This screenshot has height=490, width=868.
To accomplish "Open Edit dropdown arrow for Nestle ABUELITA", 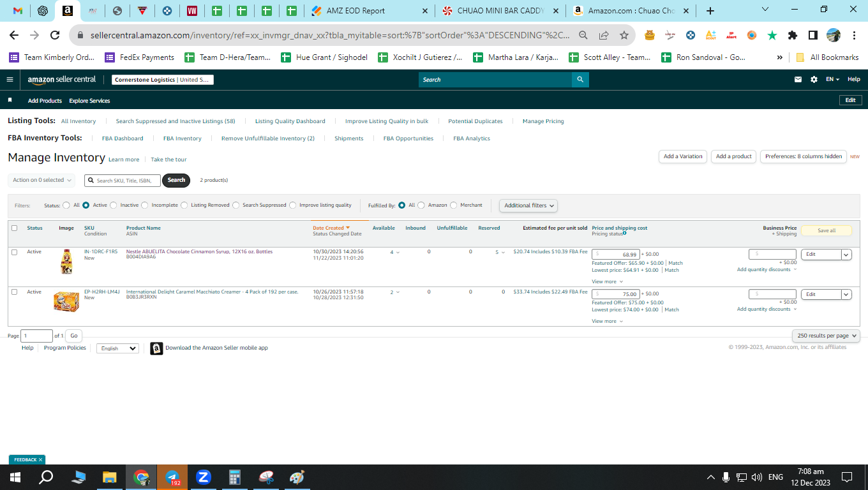I will 846,255.
